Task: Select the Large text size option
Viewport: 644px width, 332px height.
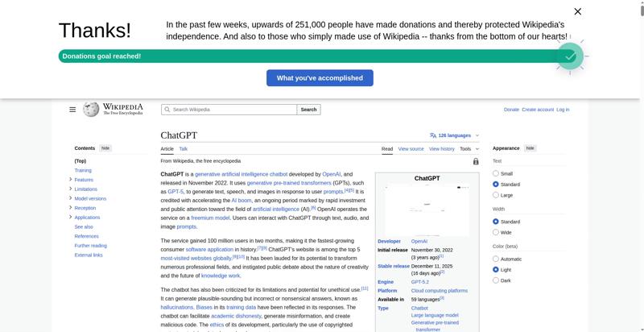Action: click(496, 195)
